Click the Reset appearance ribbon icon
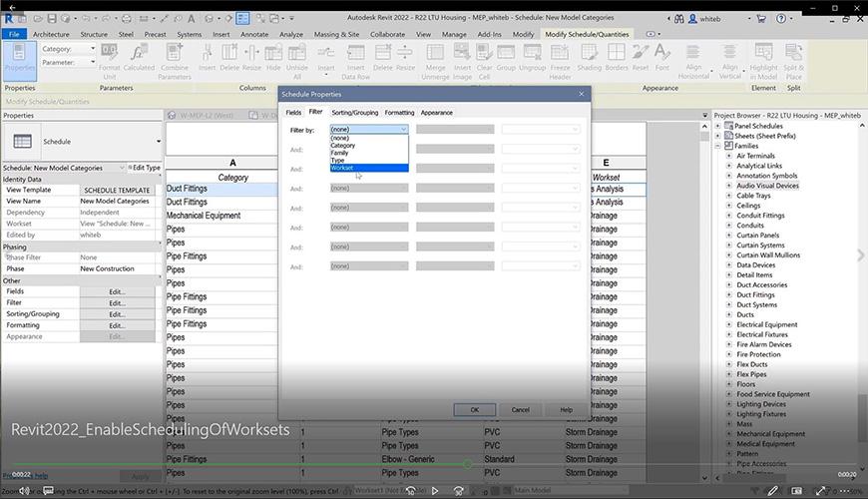This screenshot has width=868, height=499. pyautogui.click(x=641, y=58)
